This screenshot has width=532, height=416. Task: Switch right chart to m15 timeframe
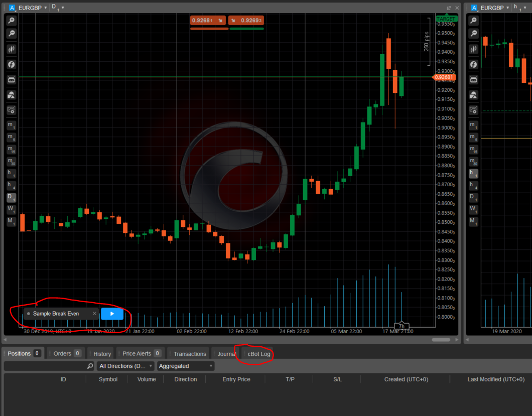click(473, 150)
